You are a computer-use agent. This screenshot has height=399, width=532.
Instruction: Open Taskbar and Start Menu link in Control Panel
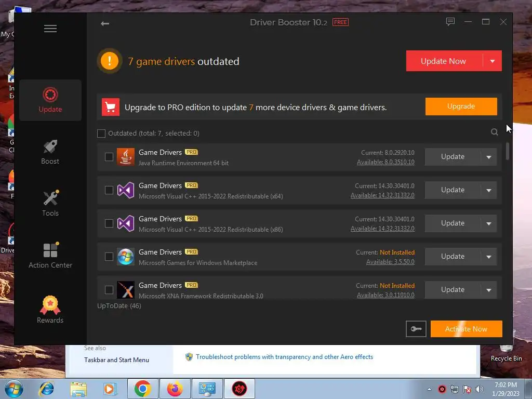tap(116, 360)
